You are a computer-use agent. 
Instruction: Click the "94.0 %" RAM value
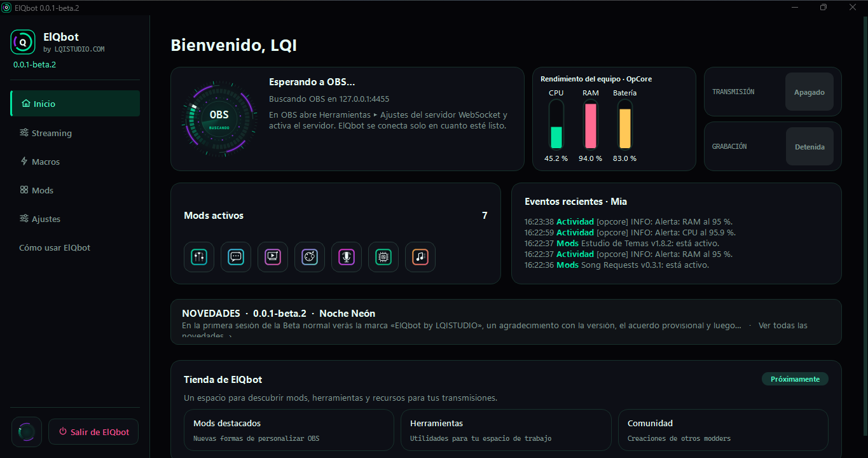(591, 158)
